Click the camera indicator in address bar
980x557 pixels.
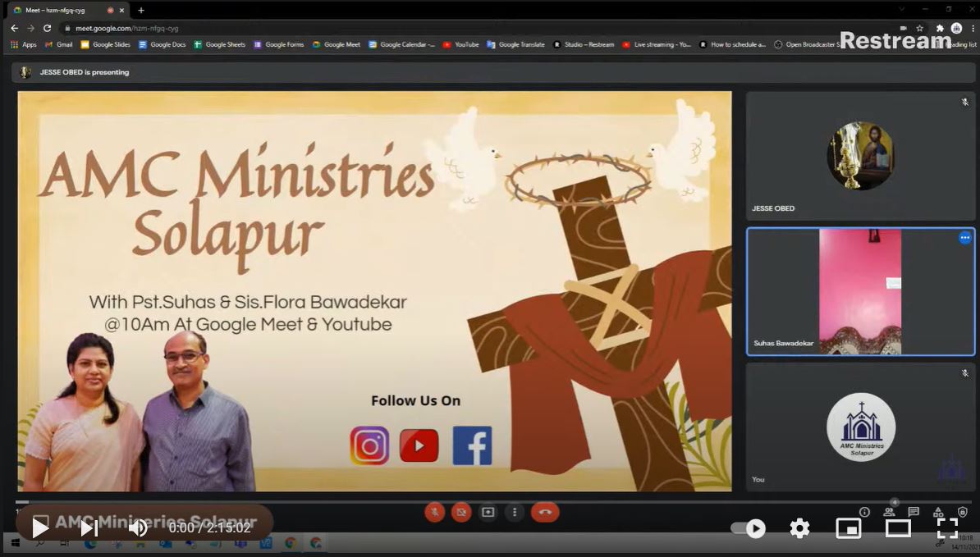(903, 28)
